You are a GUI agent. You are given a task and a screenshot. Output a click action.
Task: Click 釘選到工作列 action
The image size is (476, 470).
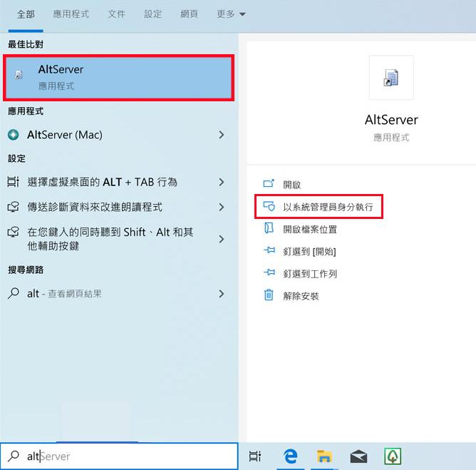coord(310,274)
